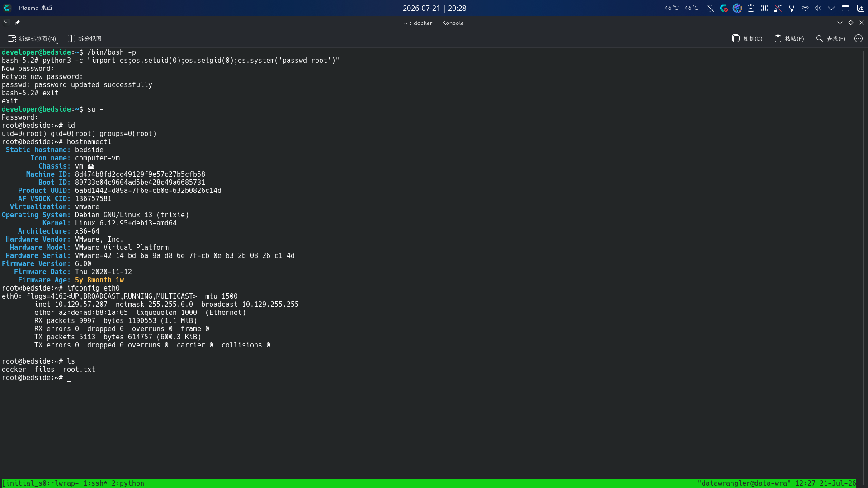
Task: Click the 拆分视图 split view button
Action: (x=85, y=38)
